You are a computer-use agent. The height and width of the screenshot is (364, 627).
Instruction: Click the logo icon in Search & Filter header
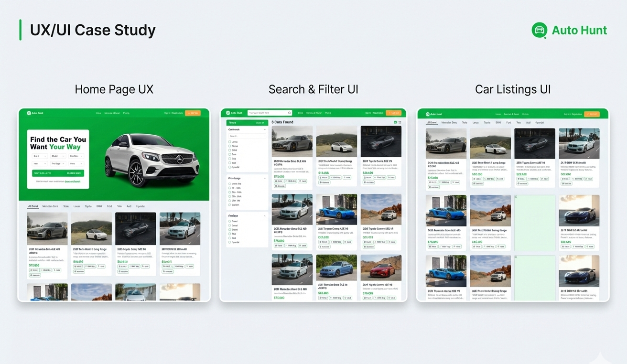[228, 113]
